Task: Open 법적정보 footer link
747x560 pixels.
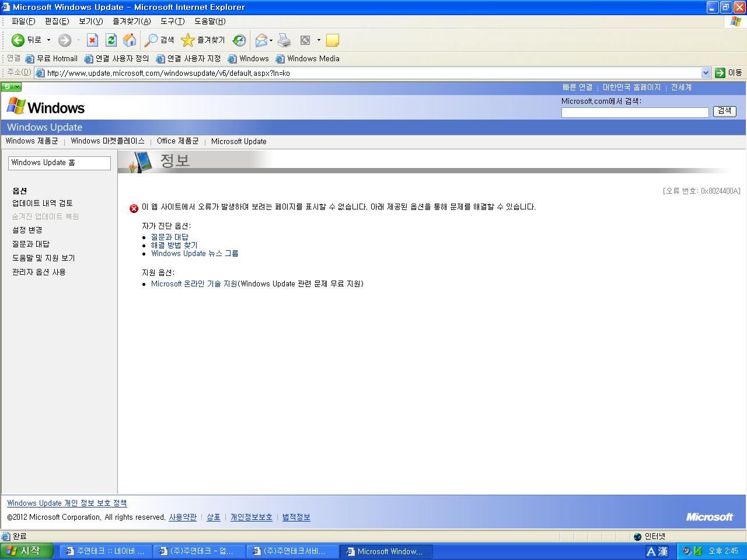Action: [x=296, y=517]
